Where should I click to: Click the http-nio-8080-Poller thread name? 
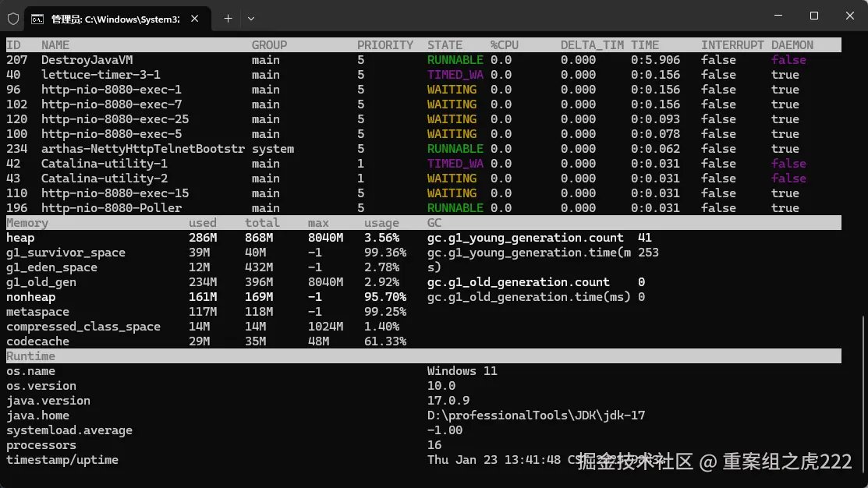tap(112, 208)
